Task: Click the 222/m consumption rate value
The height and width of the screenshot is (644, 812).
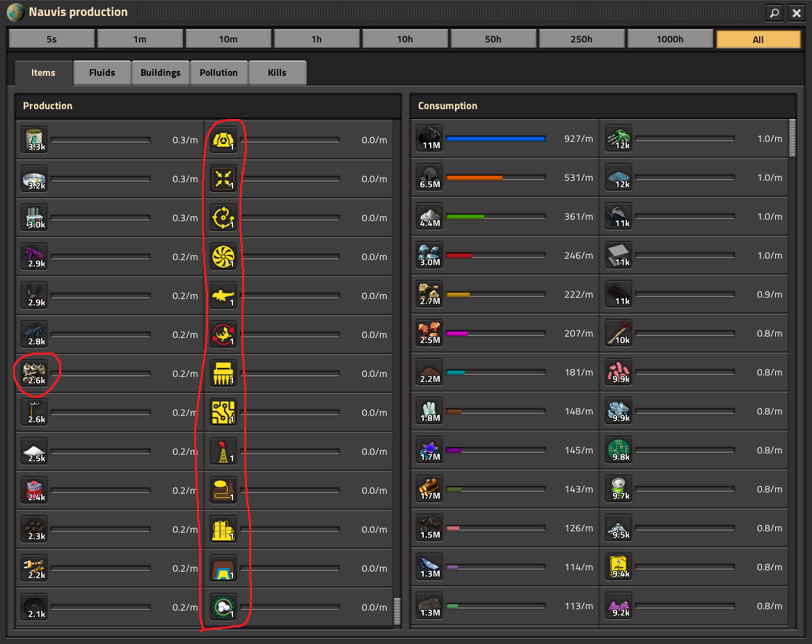Action: point(578,295)
